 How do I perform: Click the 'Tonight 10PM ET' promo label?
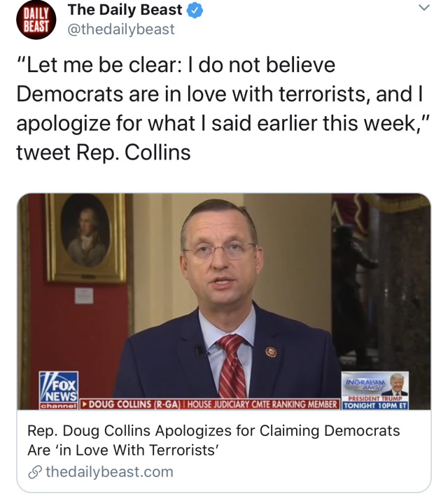[375, 406]
